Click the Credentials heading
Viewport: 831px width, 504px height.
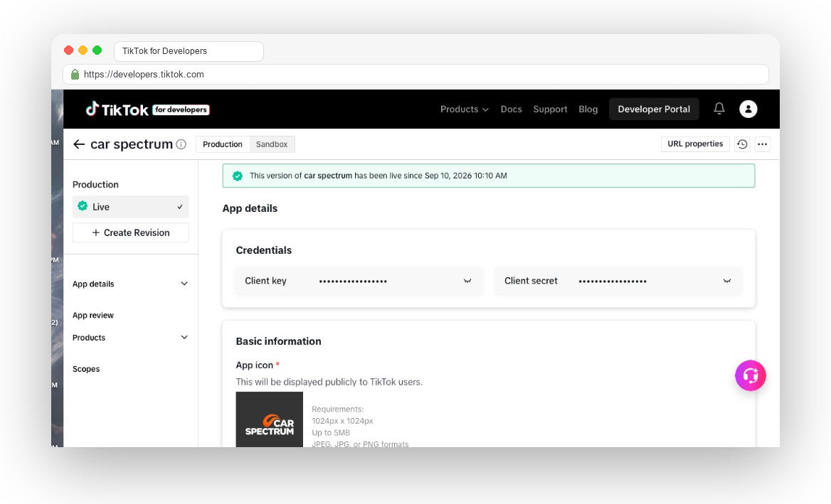pos(263,250)
